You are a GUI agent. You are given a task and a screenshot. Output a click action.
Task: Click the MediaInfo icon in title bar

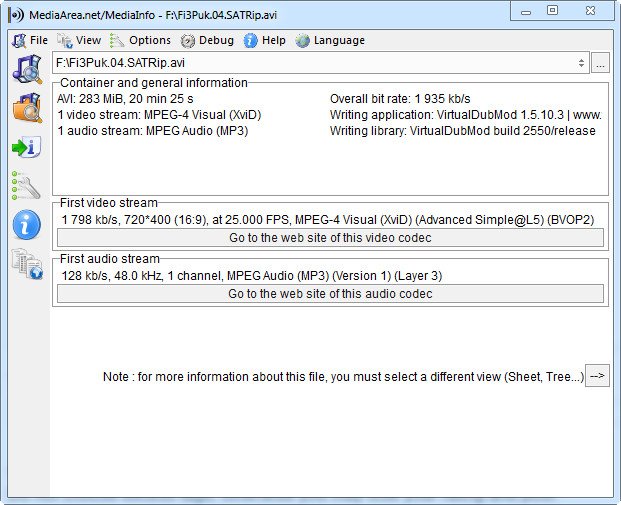(16, 12)
